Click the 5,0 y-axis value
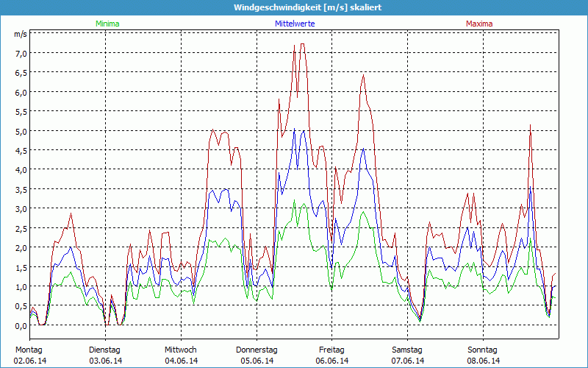Image resolution: width=588 pixels, height=368 pixels. [21, 132]
